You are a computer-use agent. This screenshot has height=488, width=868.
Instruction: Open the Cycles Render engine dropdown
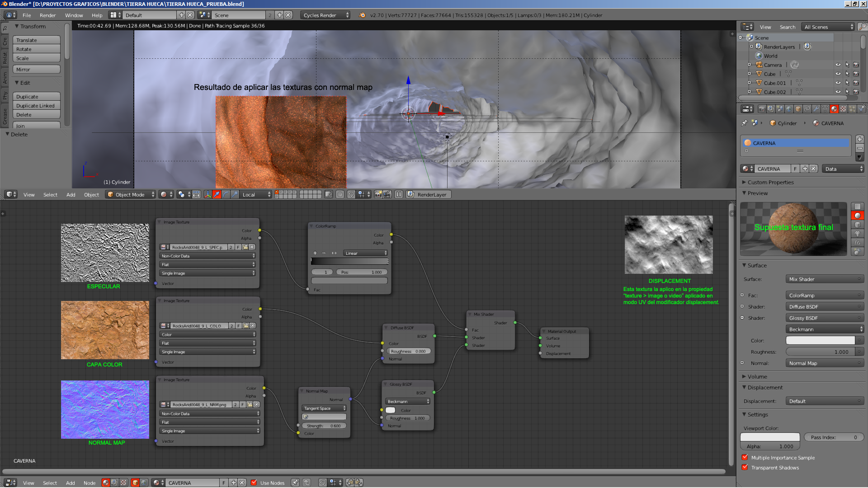tap(325, 15)
